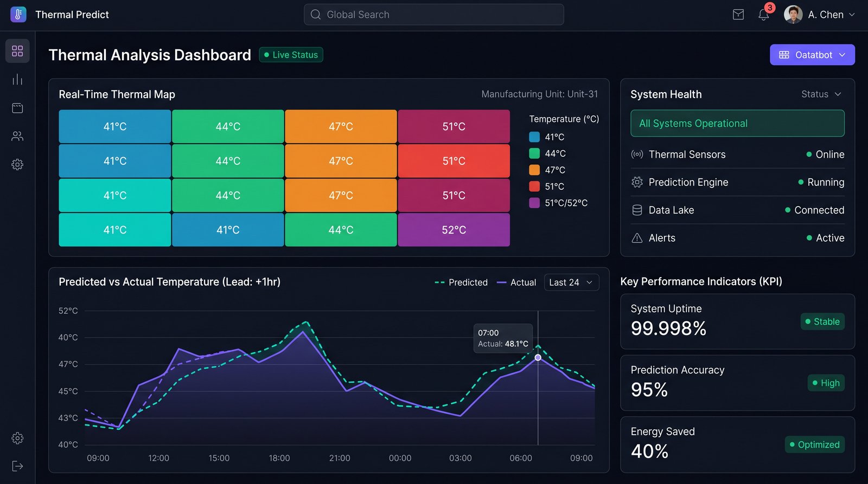Click the Active status for Alerts

click(826, 238)
